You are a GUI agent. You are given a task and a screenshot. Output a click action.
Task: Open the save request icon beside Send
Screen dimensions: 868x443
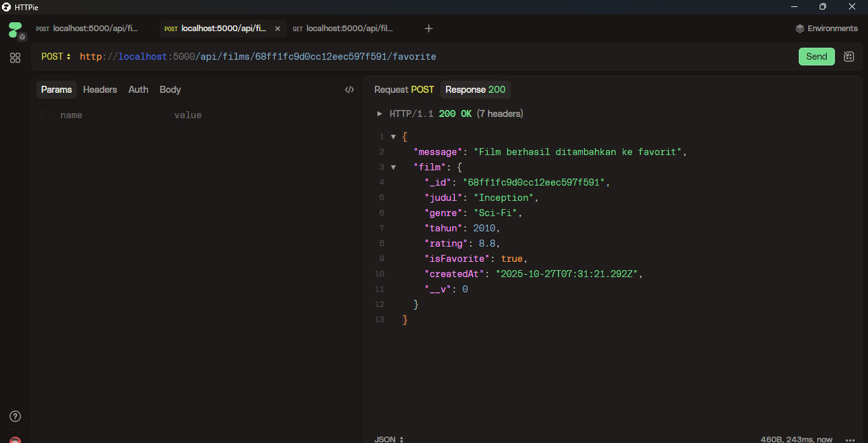848,57
